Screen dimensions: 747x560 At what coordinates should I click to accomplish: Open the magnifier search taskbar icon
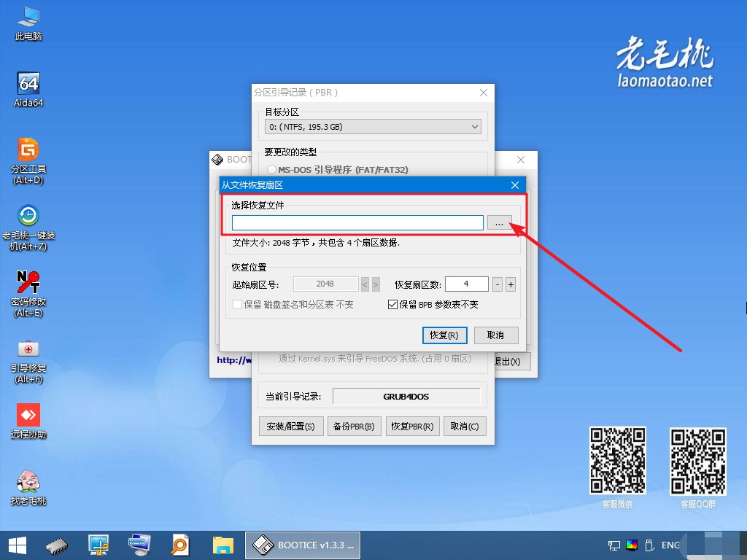[x=180, y=545]
